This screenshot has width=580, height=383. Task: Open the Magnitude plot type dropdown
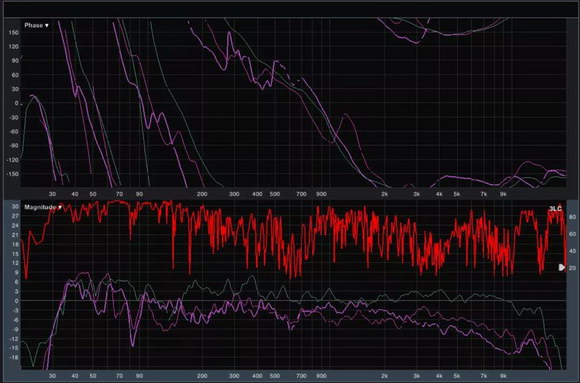[43, 207]
